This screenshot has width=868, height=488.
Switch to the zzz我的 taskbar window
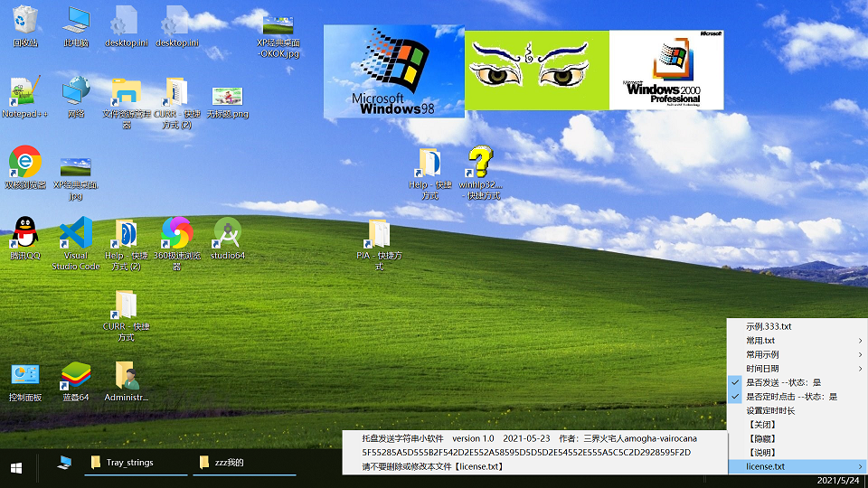244,463
